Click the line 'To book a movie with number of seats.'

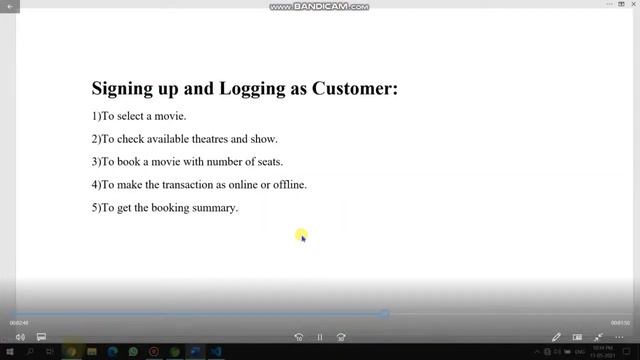(192, 162)
